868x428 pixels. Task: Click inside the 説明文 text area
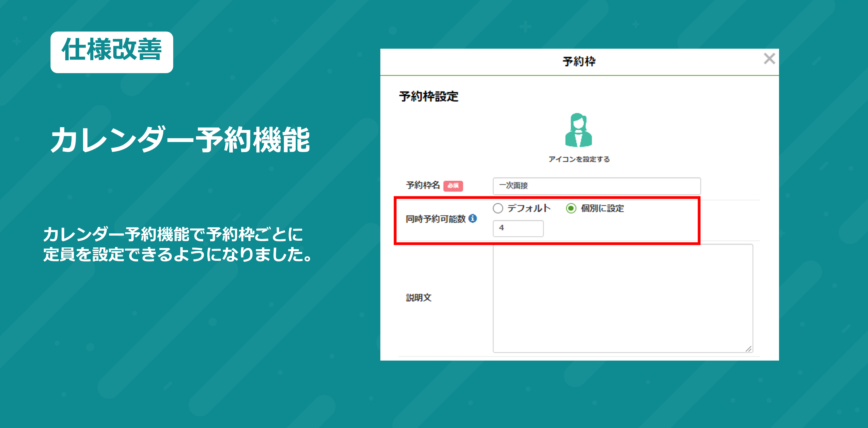pos(623,298)
